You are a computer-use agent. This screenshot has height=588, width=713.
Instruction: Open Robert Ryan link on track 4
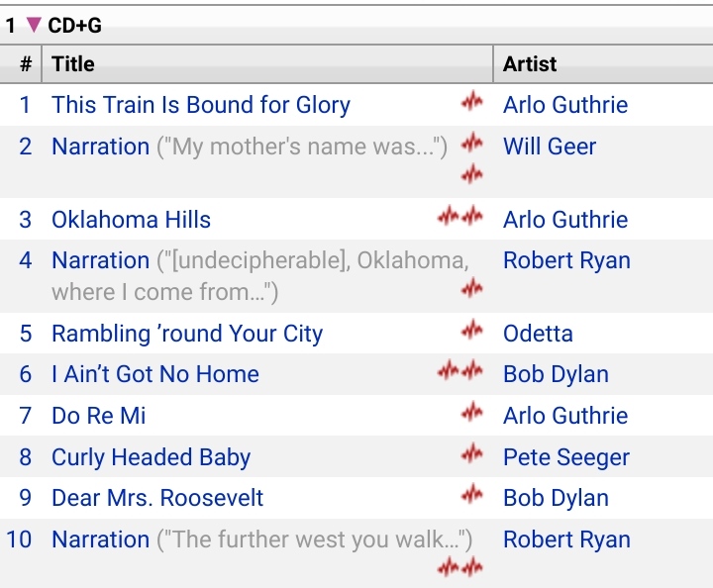click(x=566, y=260)
